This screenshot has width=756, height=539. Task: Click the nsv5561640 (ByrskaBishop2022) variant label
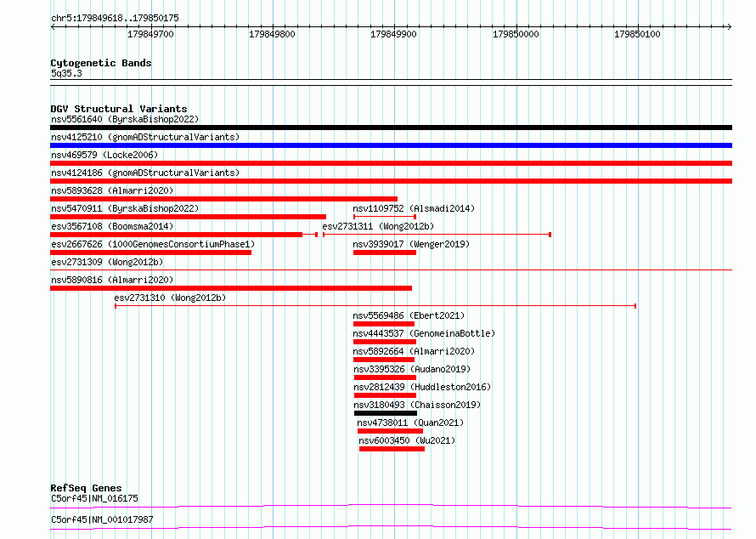click(x=125, y=119)
